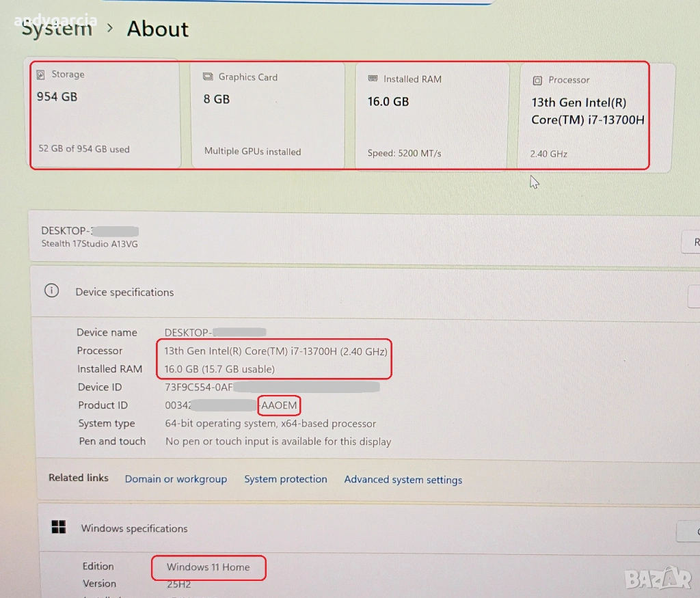
Task: Go back to System via the breadcrumb
Action: tap(57, 29)
